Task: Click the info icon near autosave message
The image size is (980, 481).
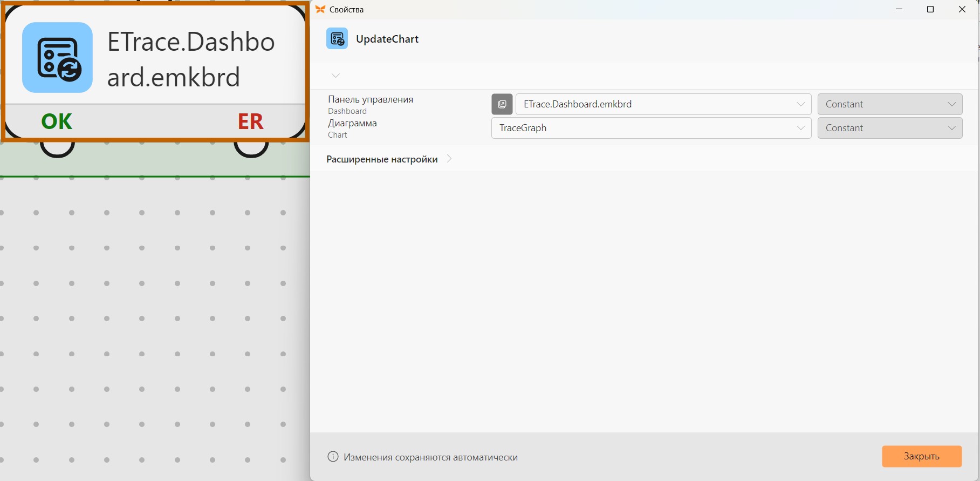Action: [333, 457]
